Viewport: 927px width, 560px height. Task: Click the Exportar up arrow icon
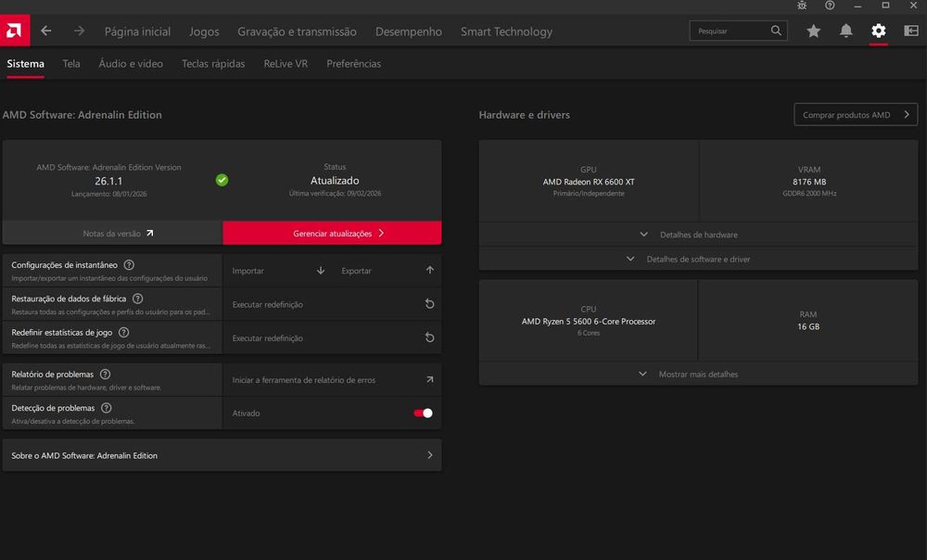point(430,270)
